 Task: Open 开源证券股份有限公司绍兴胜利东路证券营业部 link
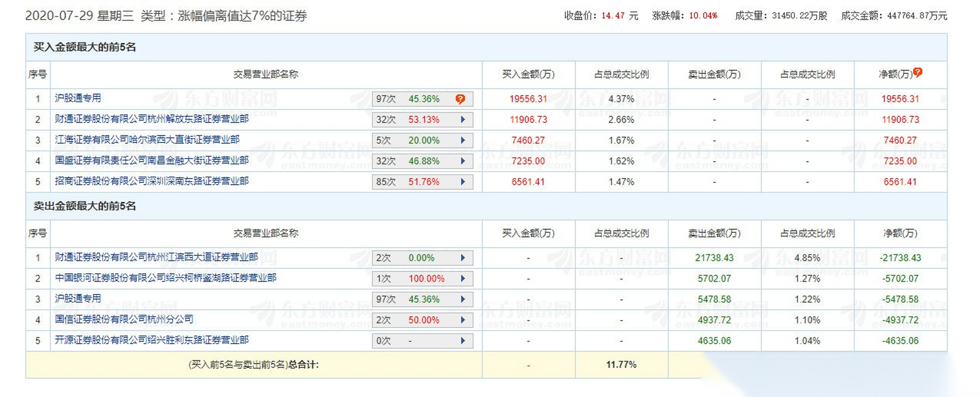(x=151, y=340)
